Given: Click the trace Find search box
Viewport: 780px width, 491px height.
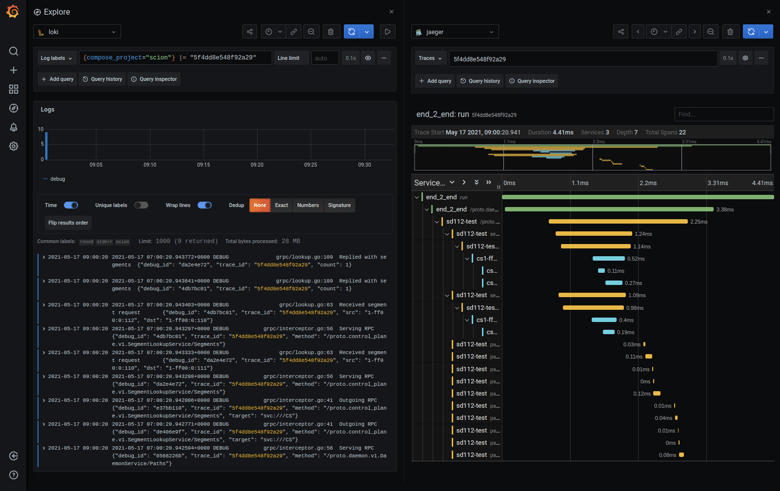Looking at the screenshot, I should [724, 114].
